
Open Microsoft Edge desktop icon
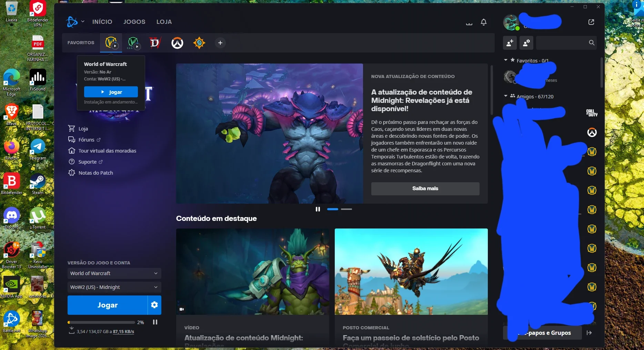click(x=11, y=83)
